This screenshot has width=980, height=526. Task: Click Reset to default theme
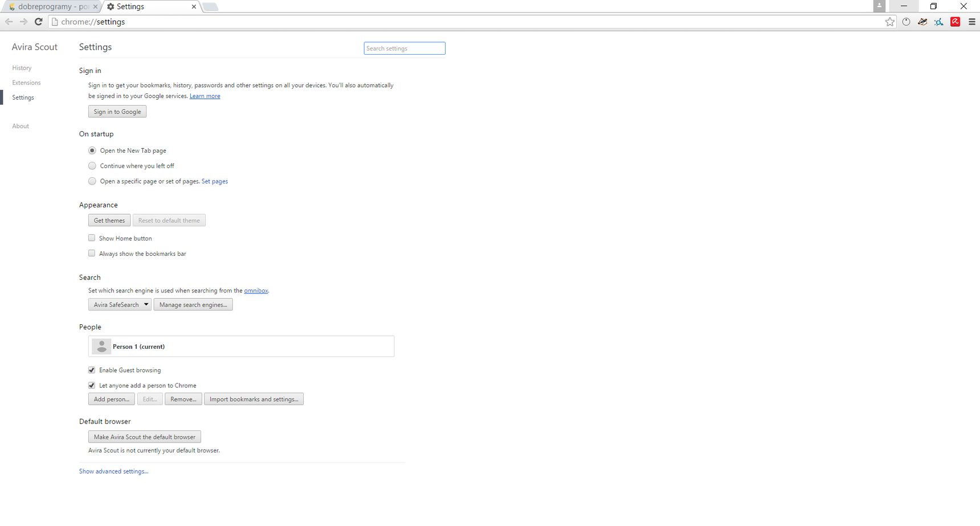[169, 221]
